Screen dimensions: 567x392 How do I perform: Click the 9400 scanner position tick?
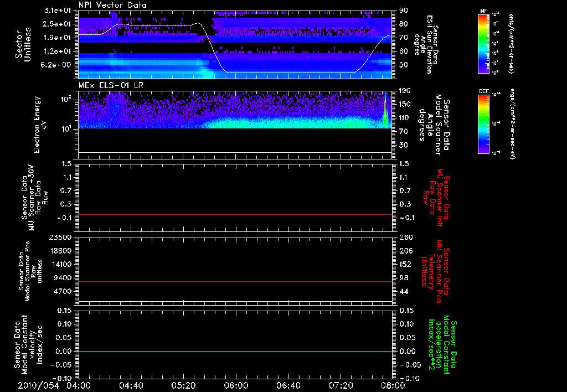coord(63,278)
